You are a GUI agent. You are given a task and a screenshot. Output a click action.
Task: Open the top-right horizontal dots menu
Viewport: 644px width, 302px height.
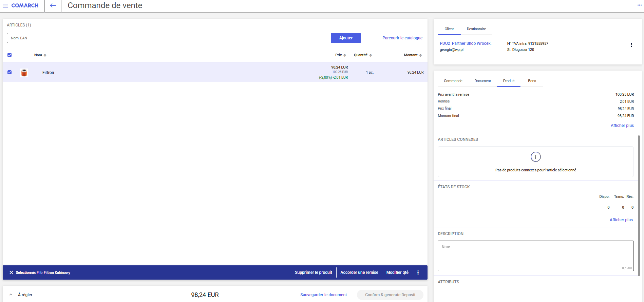(639, 5)
